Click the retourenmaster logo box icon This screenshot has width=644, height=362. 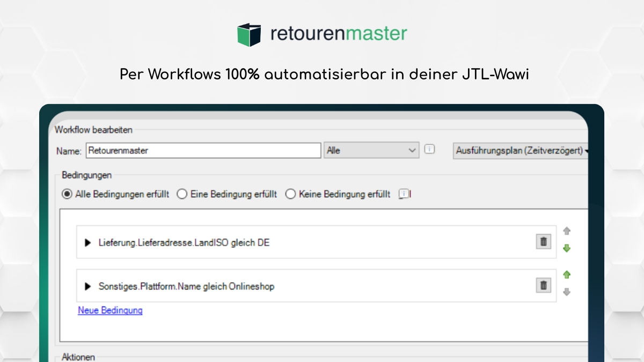tap(249, 34)
